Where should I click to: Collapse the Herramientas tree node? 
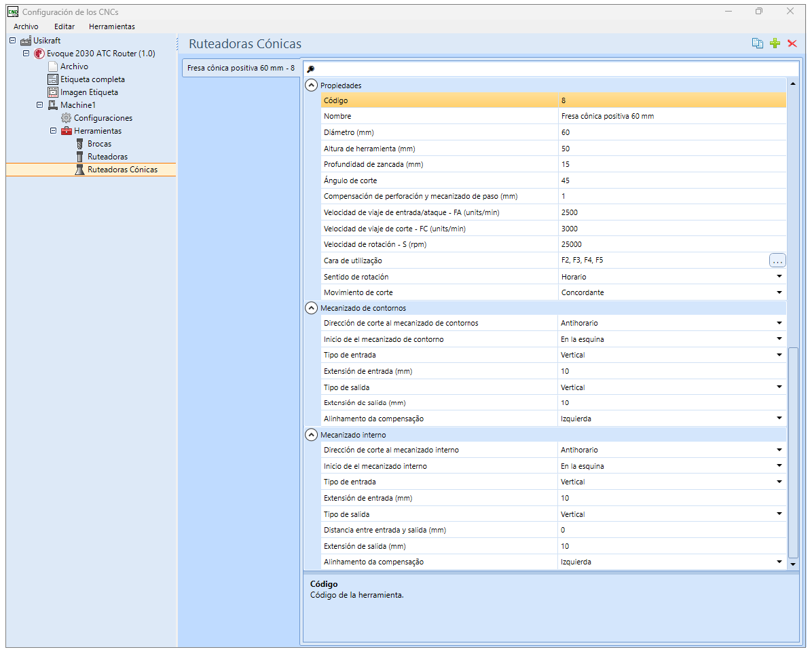tap(53, 131)
